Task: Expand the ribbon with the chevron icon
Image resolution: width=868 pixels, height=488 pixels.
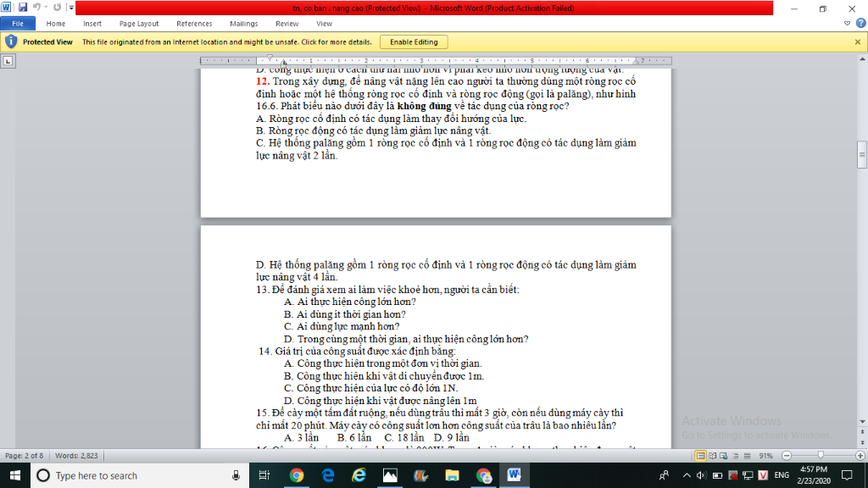Action: 847,23
